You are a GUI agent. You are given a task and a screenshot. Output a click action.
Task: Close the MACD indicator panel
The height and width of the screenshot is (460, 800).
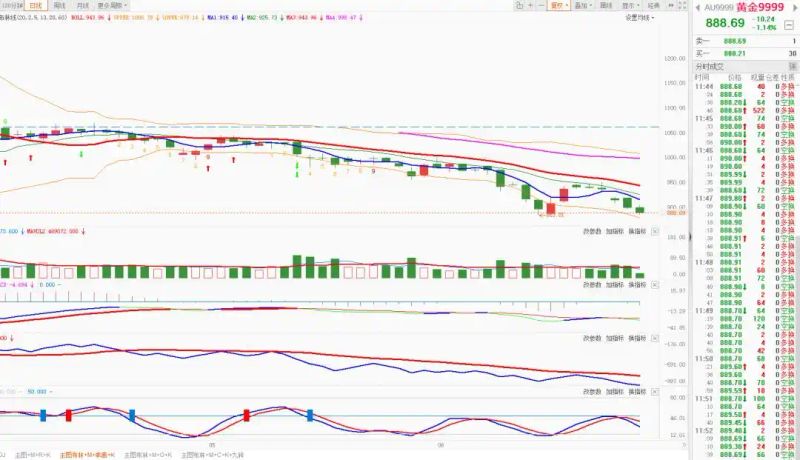tap(655, 285)
